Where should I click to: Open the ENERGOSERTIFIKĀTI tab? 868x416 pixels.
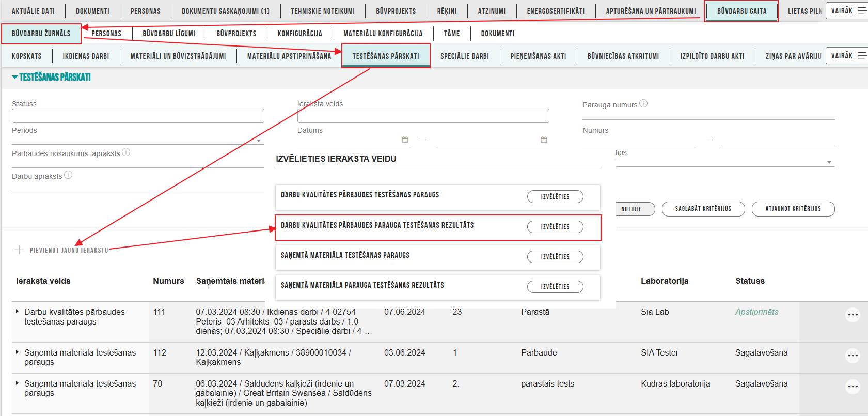click(x=556, y=11)
